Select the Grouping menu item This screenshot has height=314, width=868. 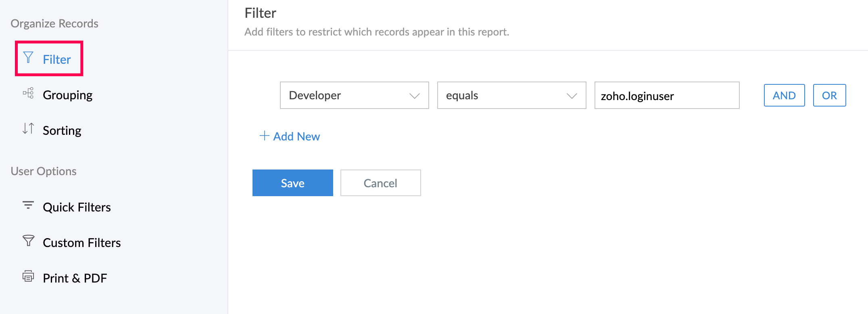[x=67, y=95]
